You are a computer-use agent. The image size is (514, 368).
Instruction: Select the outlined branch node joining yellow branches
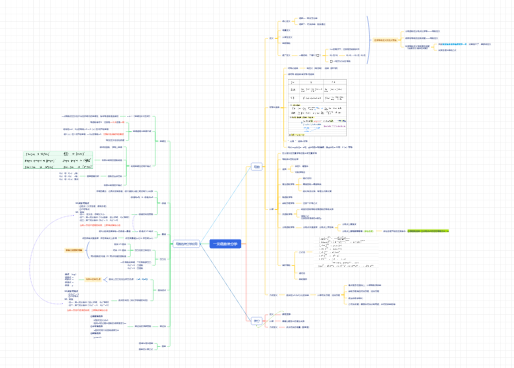[257, 167]
